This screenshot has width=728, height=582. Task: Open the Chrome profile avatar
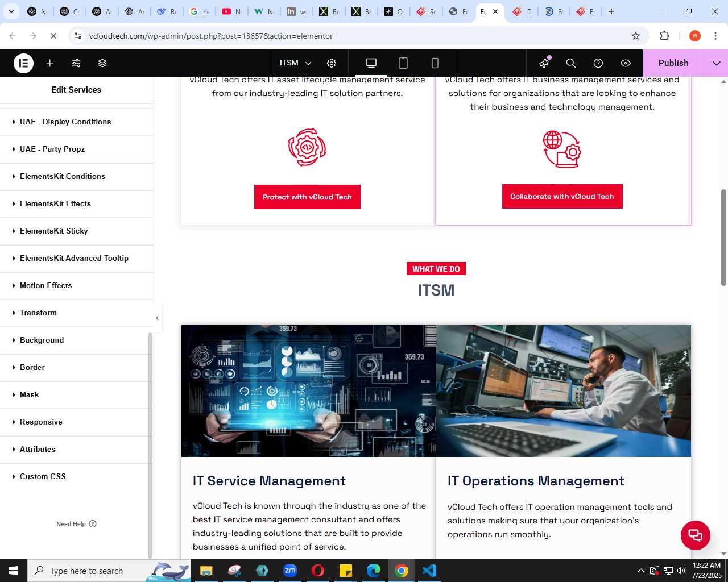tap(695, 36)
